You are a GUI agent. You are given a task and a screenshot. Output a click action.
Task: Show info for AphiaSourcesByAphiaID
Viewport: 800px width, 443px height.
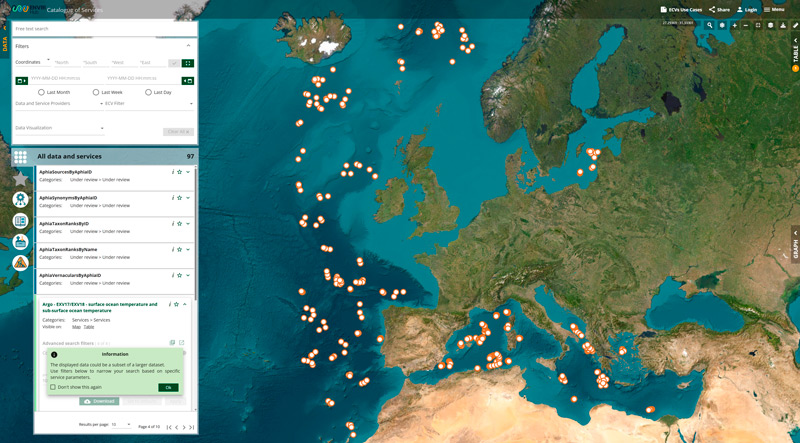[173, 172]
